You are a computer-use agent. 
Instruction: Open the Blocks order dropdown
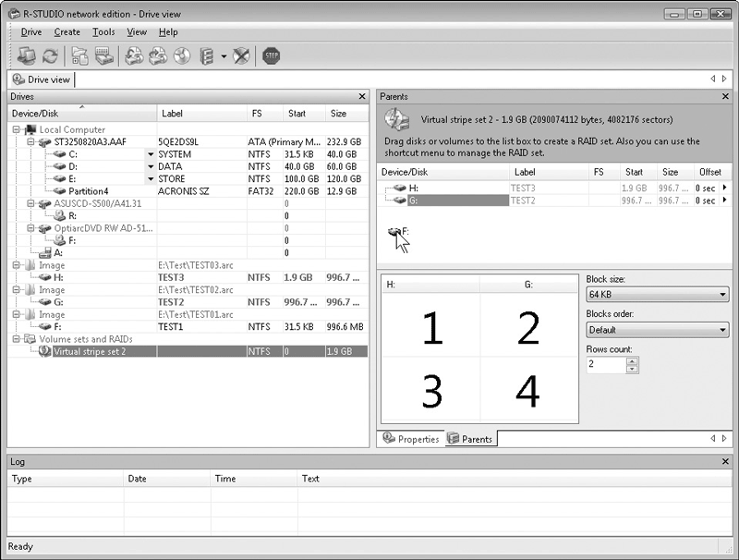pos(657,330)
